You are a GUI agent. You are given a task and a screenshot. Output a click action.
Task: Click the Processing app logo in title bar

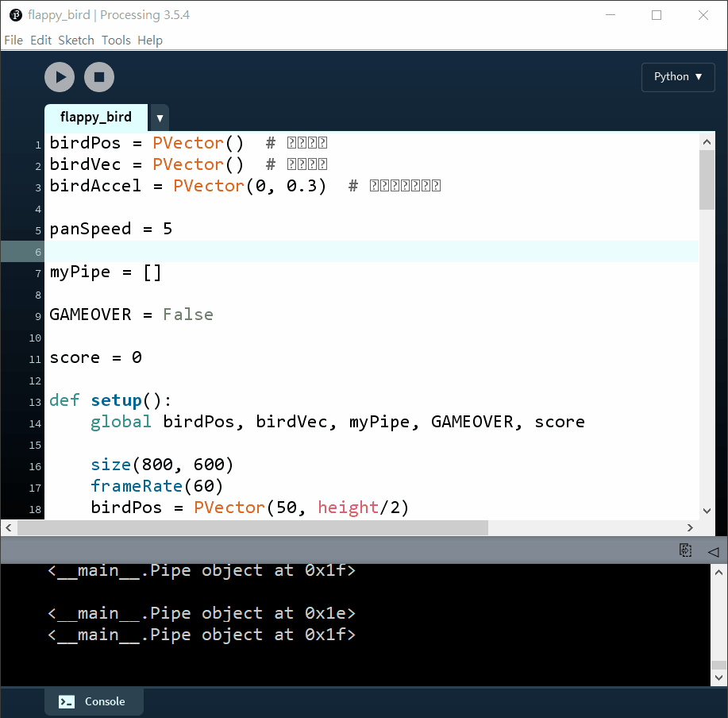point(15,15)
